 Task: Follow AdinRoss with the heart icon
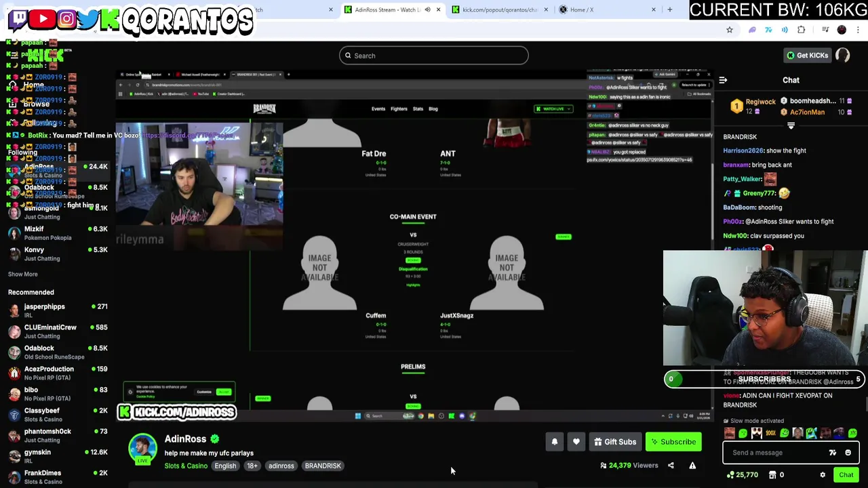(x=576, y=442)
